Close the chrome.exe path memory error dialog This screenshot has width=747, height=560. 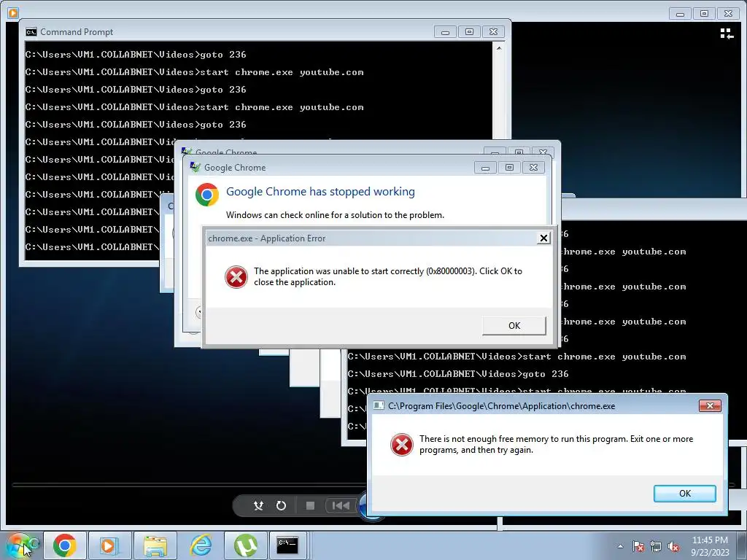tap(710, 405)
